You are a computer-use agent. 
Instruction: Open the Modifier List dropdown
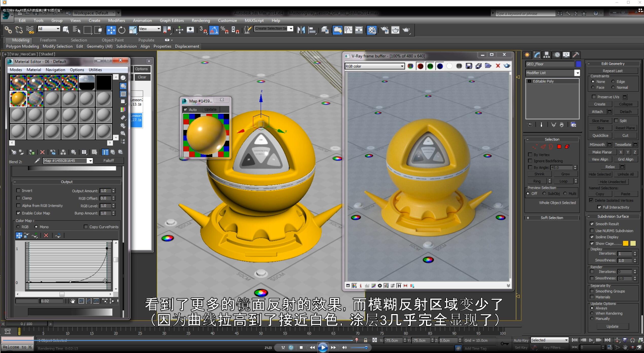pos(577,73)
